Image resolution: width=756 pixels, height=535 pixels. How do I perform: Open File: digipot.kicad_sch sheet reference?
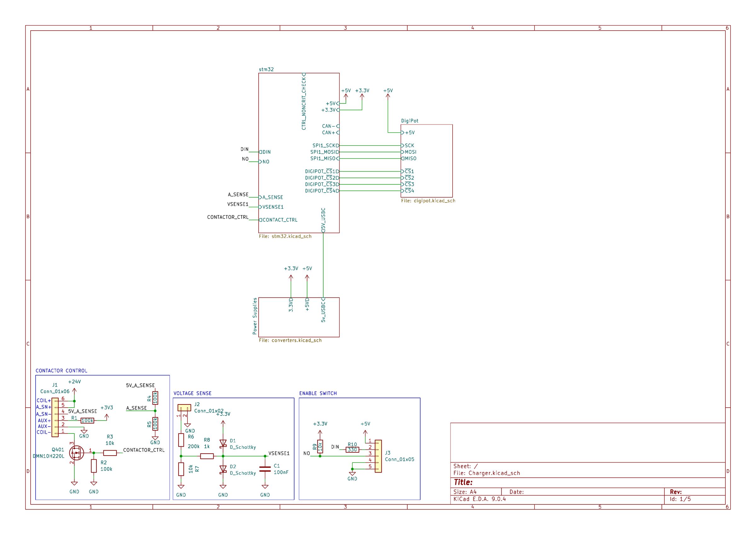pos(428,201)
